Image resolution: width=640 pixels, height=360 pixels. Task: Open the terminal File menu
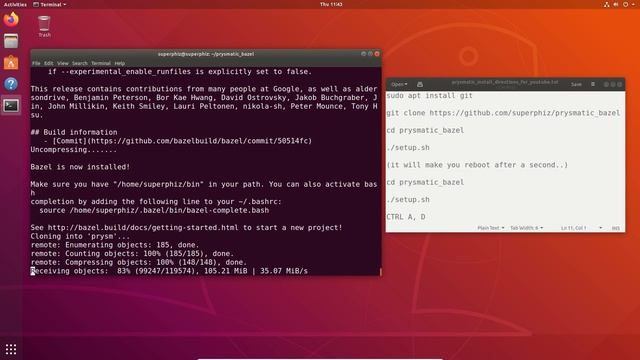tap(36, 63)
